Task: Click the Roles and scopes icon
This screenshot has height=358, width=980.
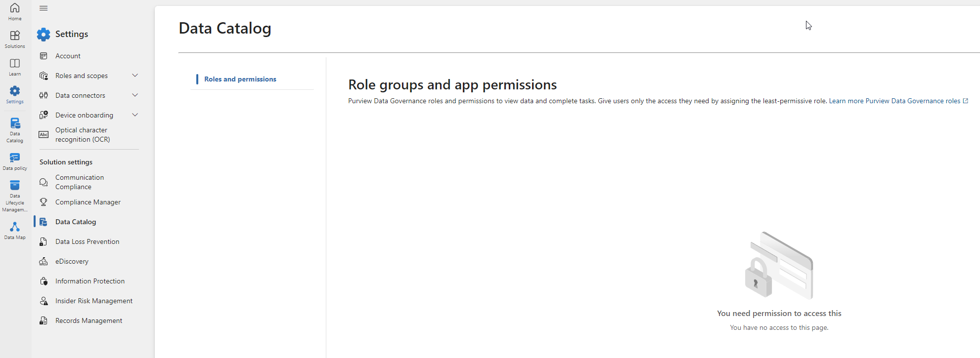Action: coord(44,76)
